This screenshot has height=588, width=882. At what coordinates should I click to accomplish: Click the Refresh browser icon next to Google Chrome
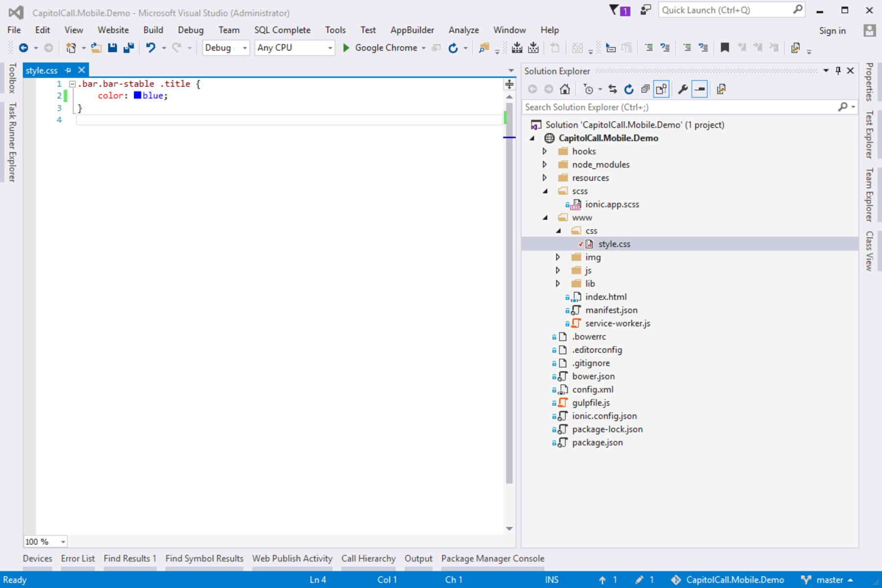pyautogui.click(x=453, y=48)
